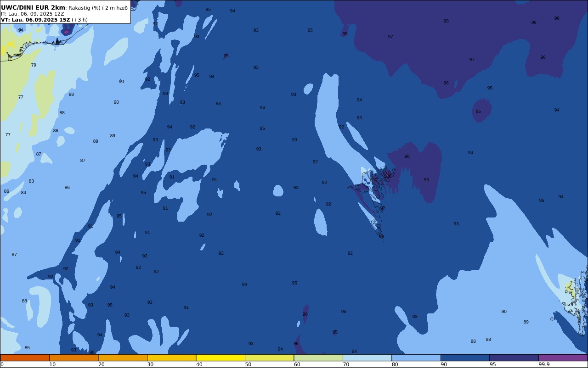Click the '99.9' colorbar tick label
This screenshot has width=588, height=368.
(x=544, y=364)
